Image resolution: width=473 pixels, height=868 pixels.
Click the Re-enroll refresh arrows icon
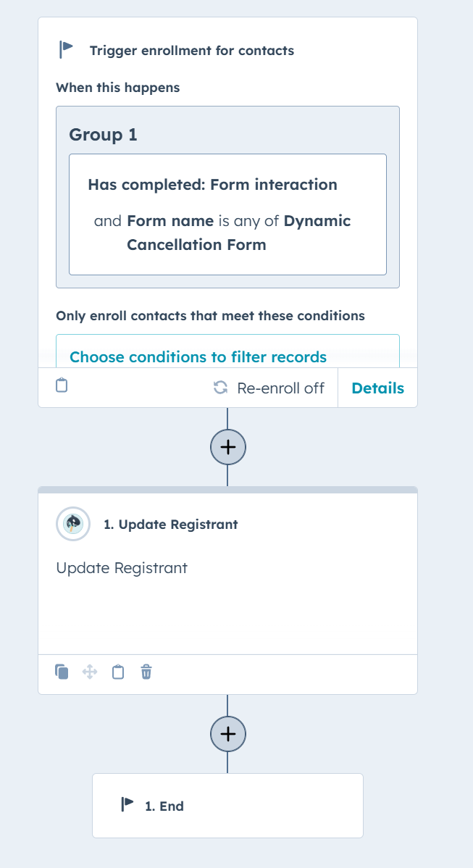tap(220, 388)
